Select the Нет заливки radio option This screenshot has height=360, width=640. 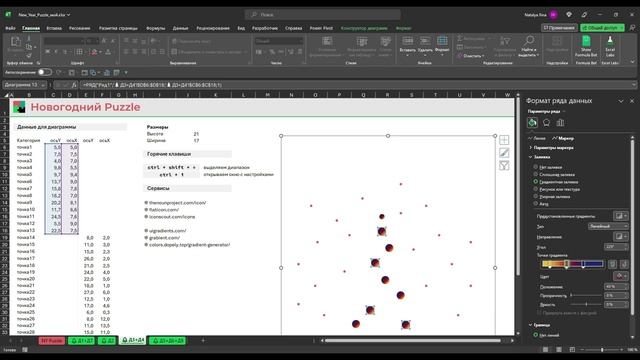536,167
